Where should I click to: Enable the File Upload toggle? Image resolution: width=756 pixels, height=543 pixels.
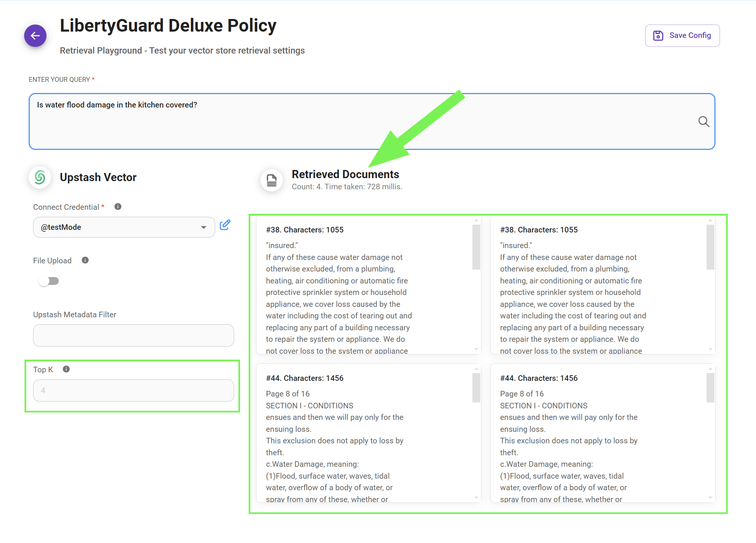pos(49,281)
